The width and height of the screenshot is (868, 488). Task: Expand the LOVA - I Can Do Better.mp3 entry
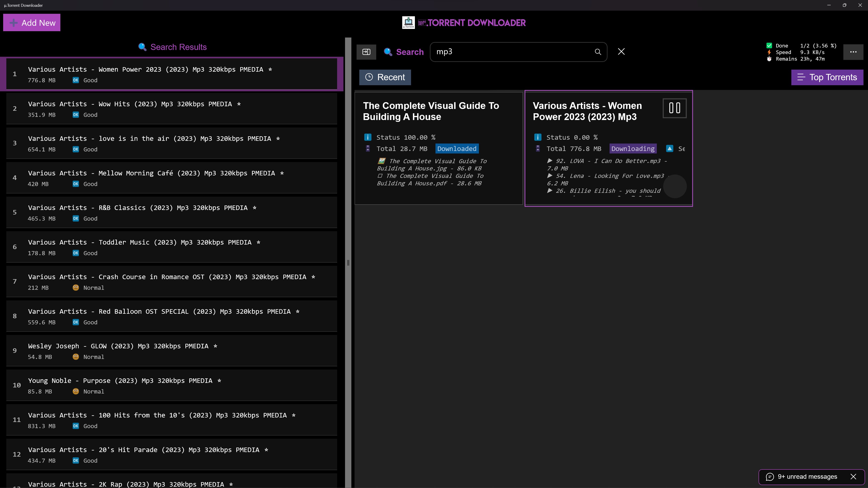coord(550,161)
